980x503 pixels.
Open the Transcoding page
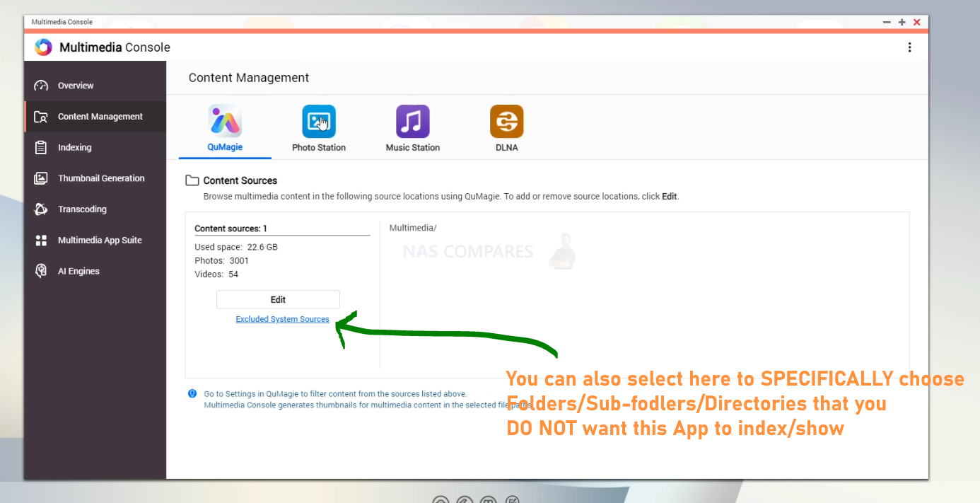point(82,209)
